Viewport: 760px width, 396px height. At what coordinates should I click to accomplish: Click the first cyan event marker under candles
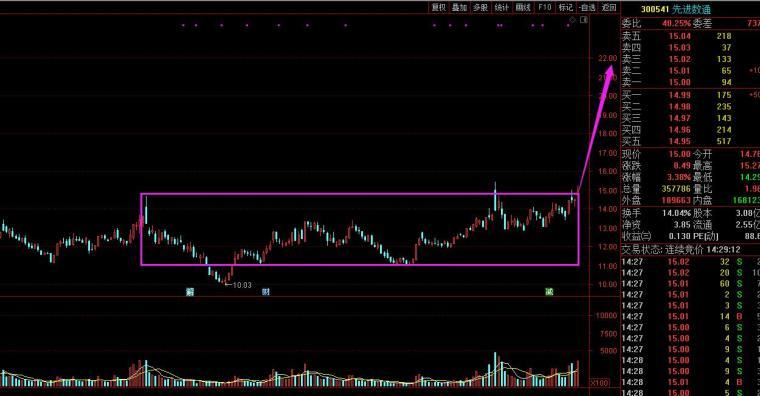(x=190, y=292)
